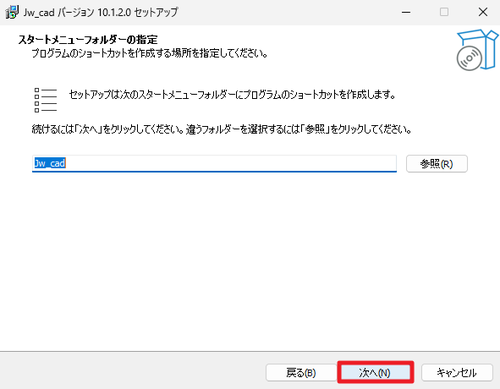This screenshot has height=389, width=500.
Task: Click the Jw_cad バージョン 10.1.2.0 title text
Action: point(101,12)
